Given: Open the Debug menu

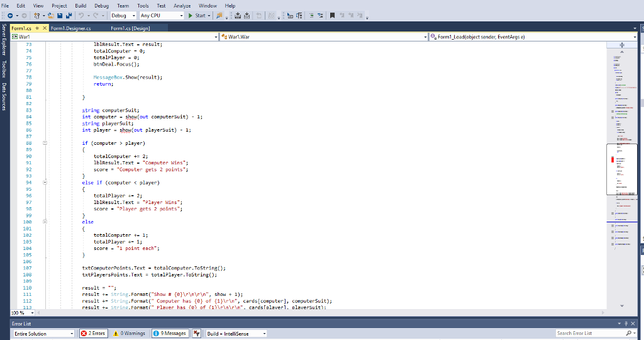Looking at the screenshot, I should (101, 6).
